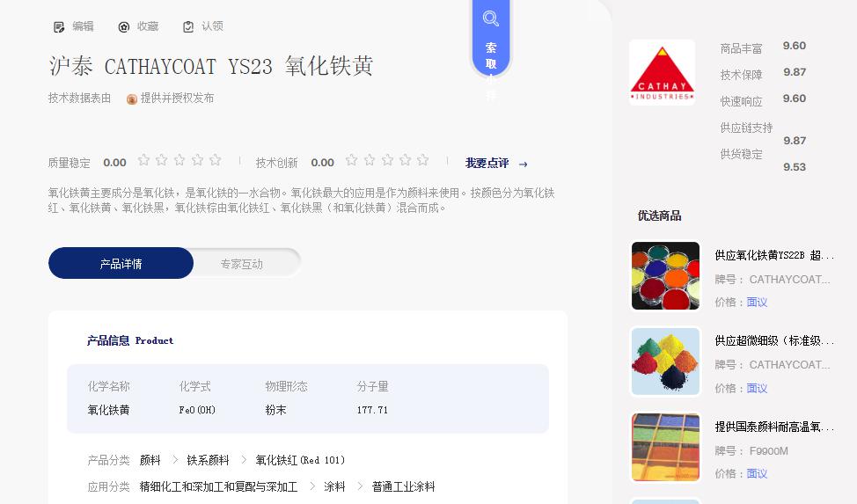
Task: Open the paint jars product thumbnail
Action: pos(665,276)
